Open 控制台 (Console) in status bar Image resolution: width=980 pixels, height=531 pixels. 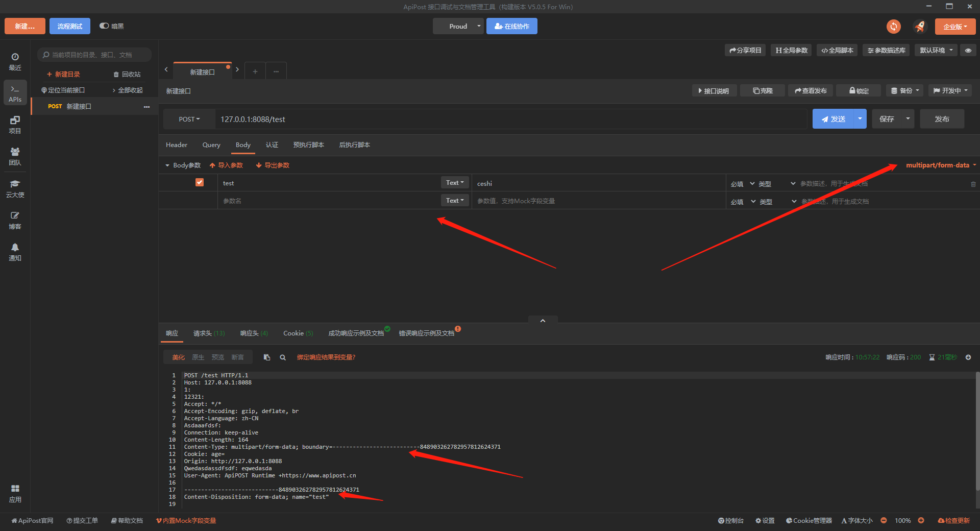[731, 520]
